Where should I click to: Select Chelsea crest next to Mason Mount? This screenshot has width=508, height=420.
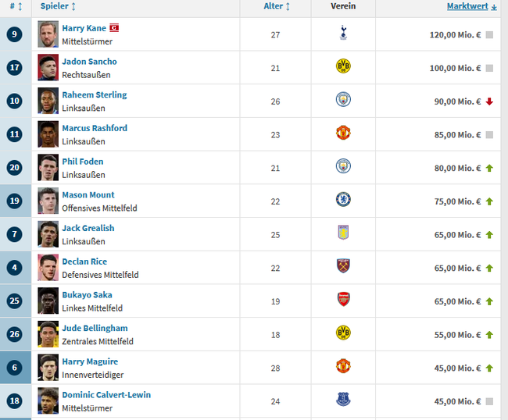(343, 200)
